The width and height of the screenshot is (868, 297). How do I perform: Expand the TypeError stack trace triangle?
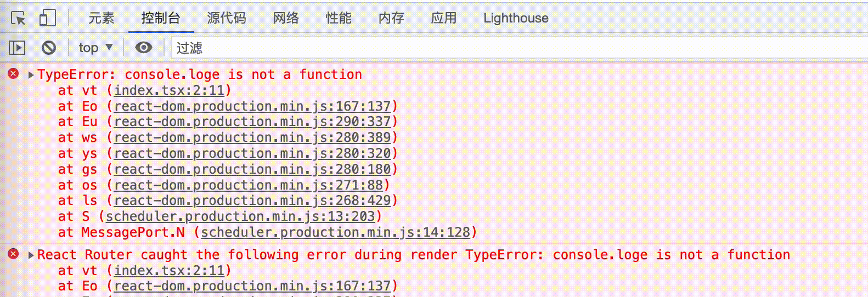tap(31, 75)
